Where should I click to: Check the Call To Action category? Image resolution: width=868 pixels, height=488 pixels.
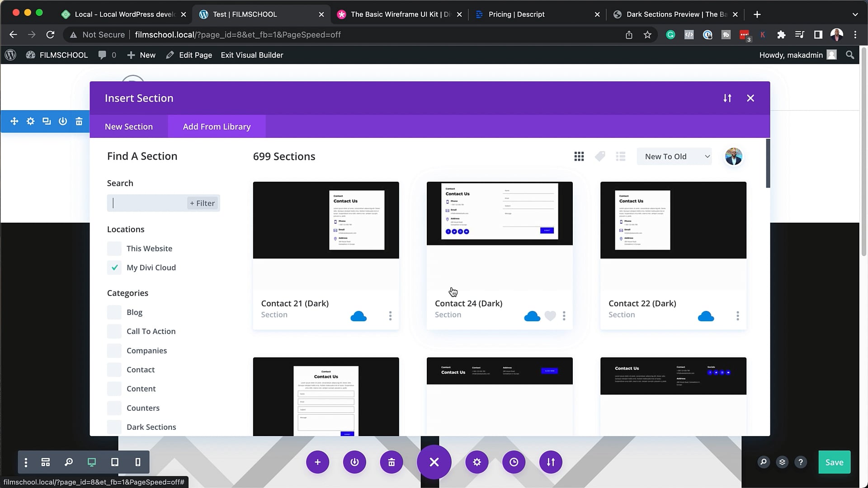tap(114, 331)
